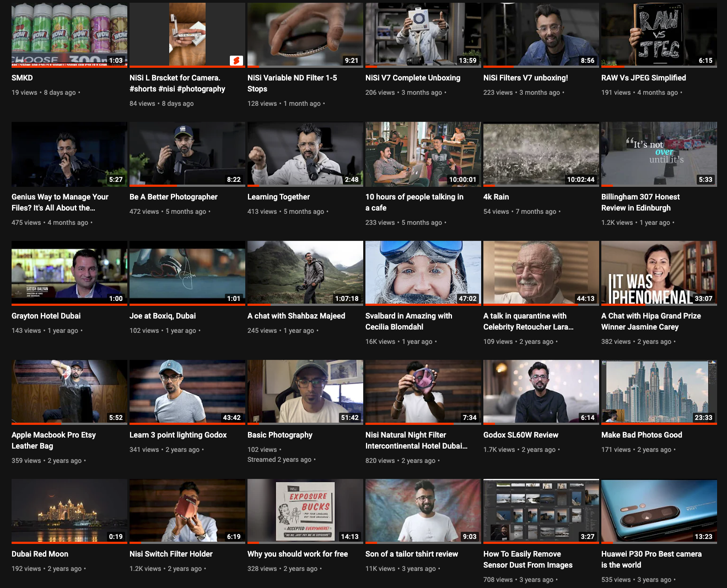Play the Dubai Red Moon thumbnail
This screenshot has height=588, width=727.
(x=69, y=511)
